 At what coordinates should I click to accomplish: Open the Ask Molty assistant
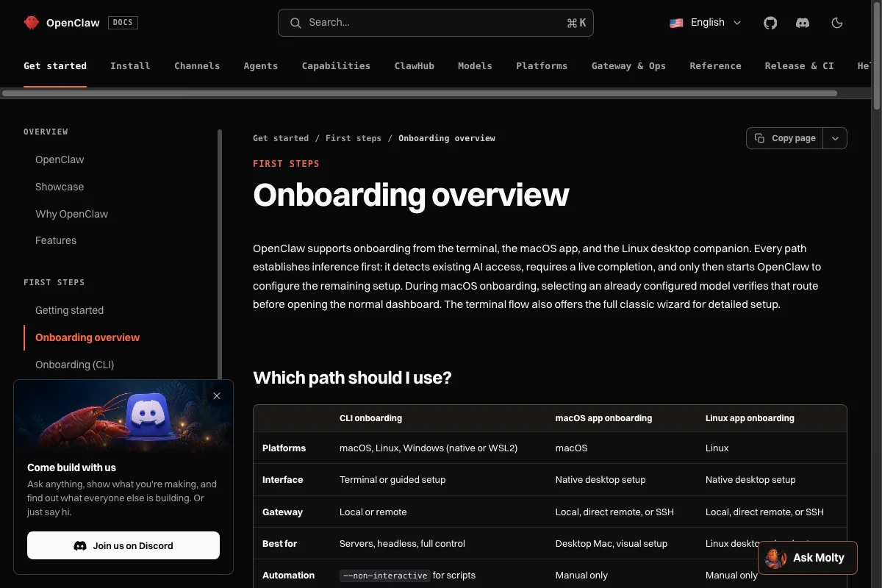(807, 558)
